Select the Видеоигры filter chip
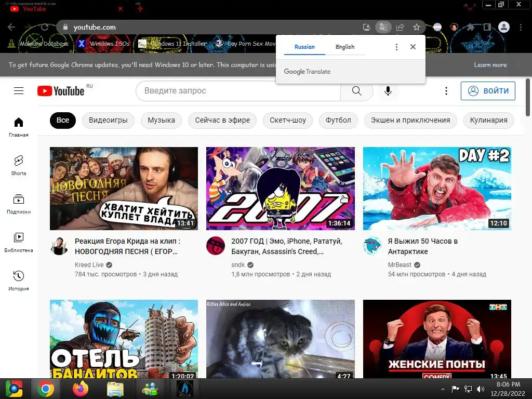Image resolution: width=532 pixels, height=399 pixels. click(x=108, y=121)
